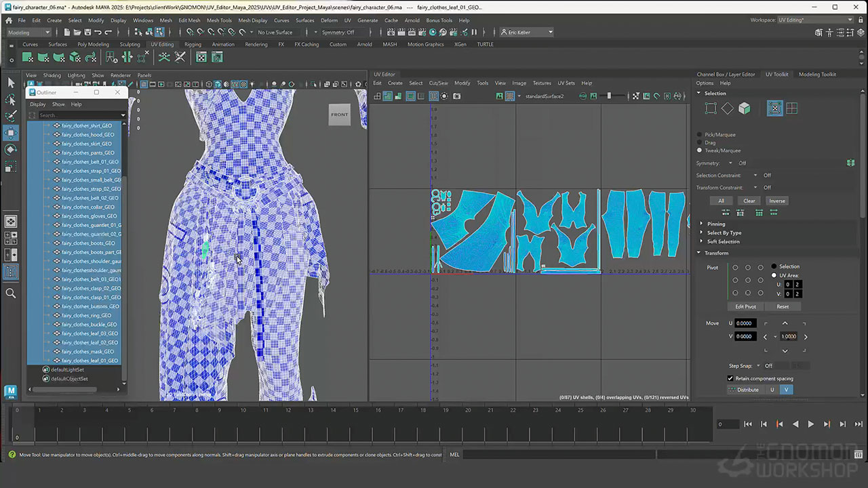Expand the Soft Selection section
The width and height of the screenshot is (868, 488).
[x=723, y=241]
